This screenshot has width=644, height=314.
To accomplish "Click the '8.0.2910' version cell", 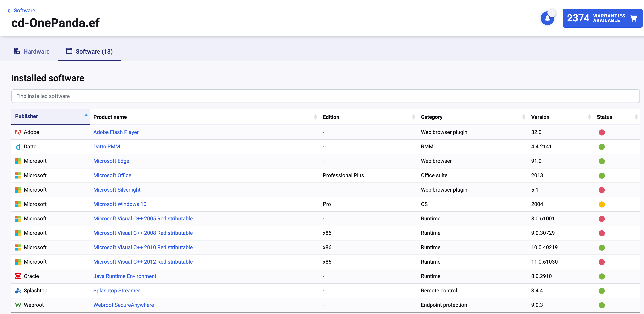I will click(541, 276).
